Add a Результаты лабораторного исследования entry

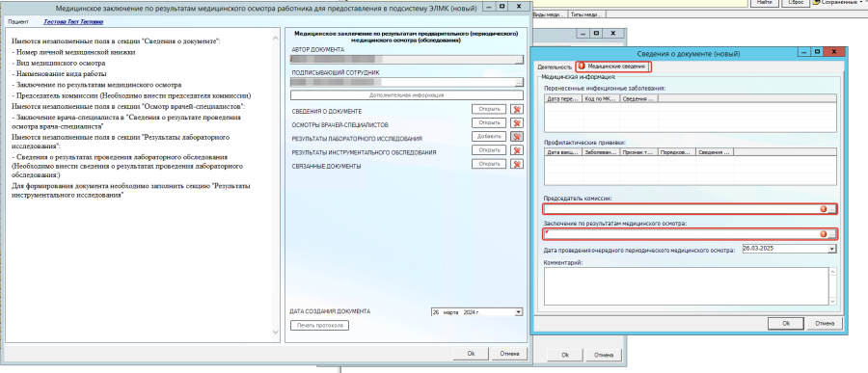489,136
